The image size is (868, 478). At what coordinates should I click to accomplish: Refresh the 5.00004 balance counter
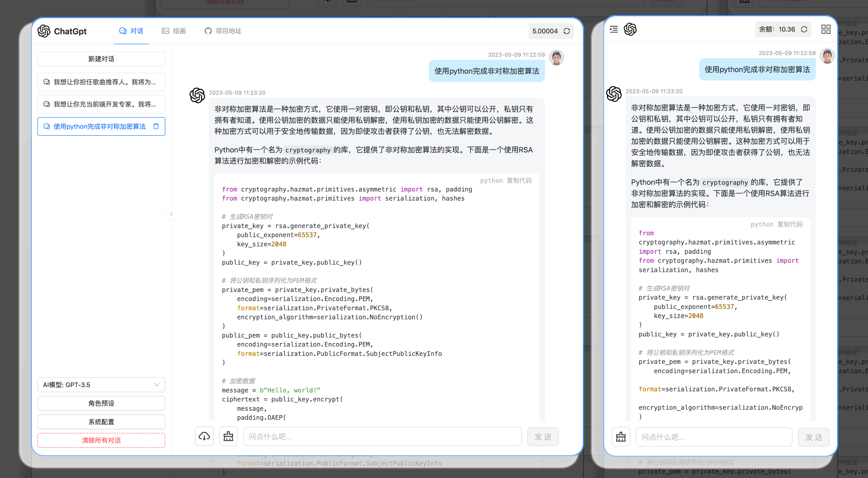567,31
